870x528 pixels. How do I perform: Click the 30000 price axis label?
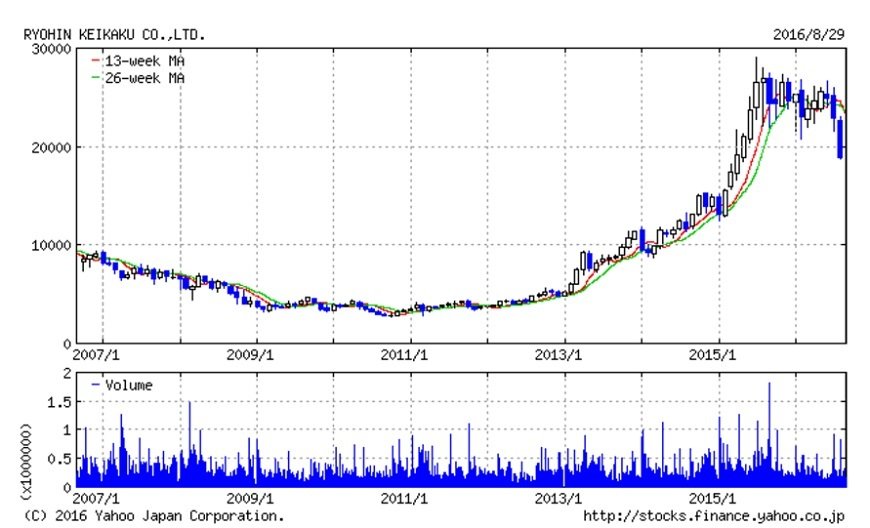tap(50, 49)
